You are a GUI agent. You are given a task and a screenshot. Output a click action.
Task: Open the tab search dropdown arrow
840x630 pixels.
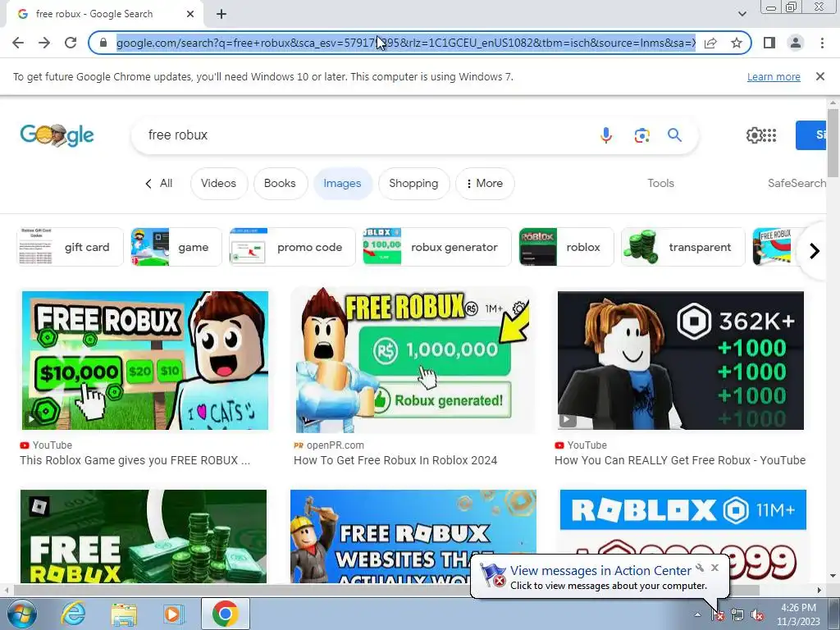point(742,14)
